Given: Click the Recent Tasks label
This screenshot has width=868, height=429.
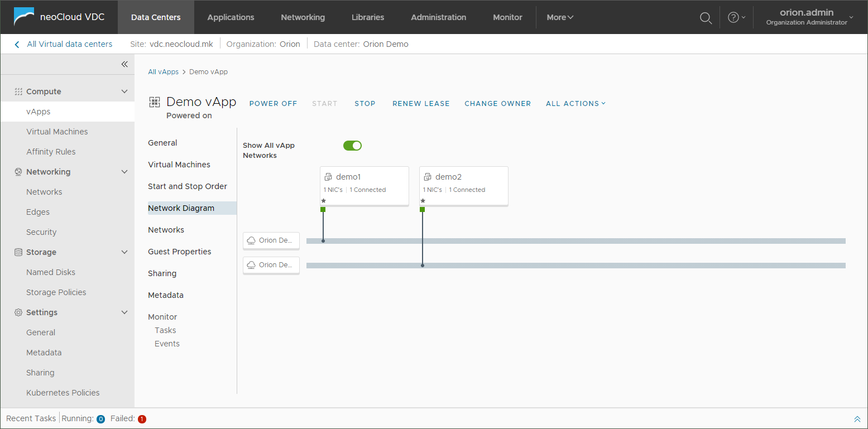Looking at the screenshot, I should point(31,418).
